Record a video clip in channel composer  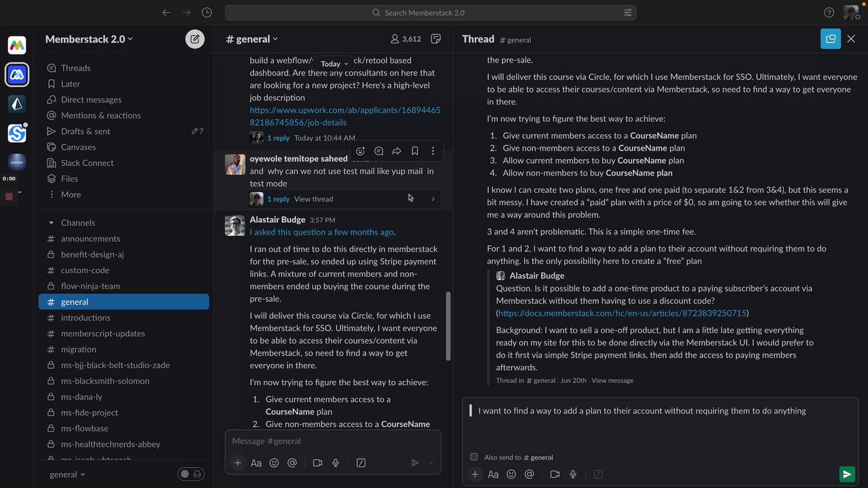[x=317, y=463]
